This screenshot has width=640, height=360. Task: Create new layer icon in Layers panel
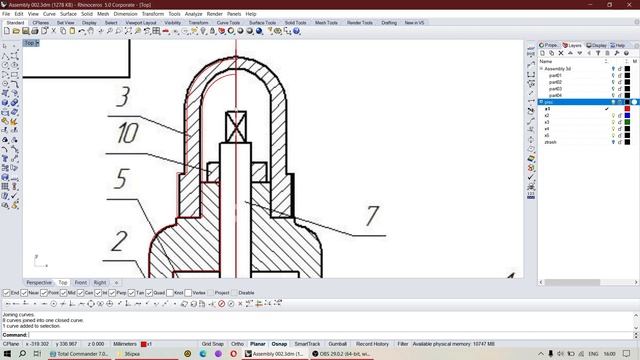[x=542, y=53]
